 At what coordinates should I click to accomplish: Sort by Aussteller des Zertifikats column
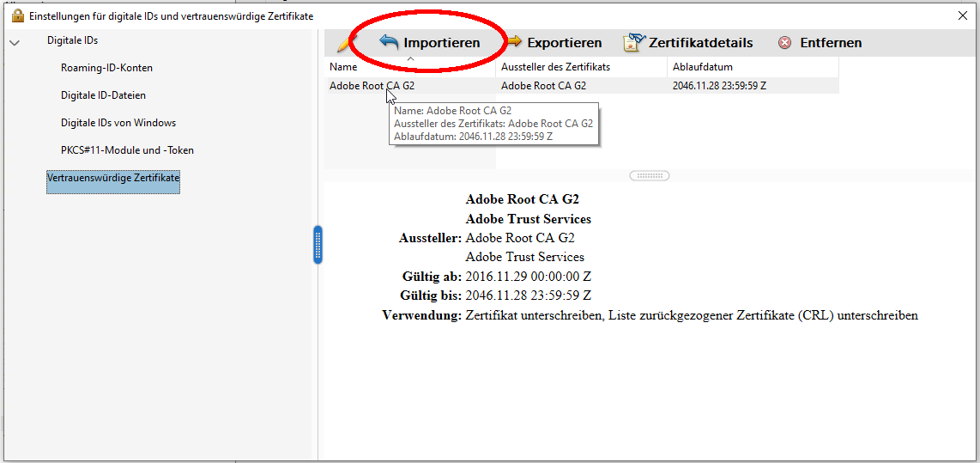coord(581,67)
